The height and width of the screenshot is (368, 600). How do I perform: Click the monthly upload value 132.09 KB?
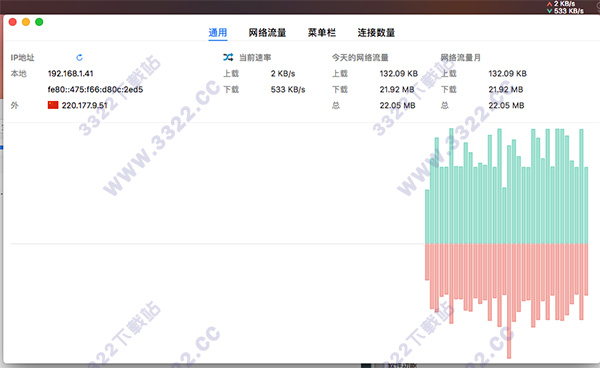pyautogui.click(x=507, y=73)
